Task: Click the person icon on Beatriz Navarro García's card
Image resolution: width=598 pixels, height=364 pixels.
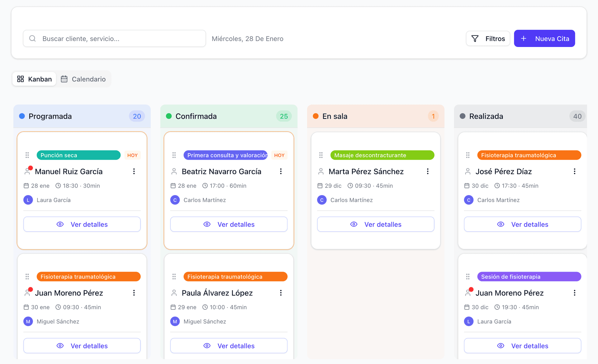Action: tap(174, 171)
